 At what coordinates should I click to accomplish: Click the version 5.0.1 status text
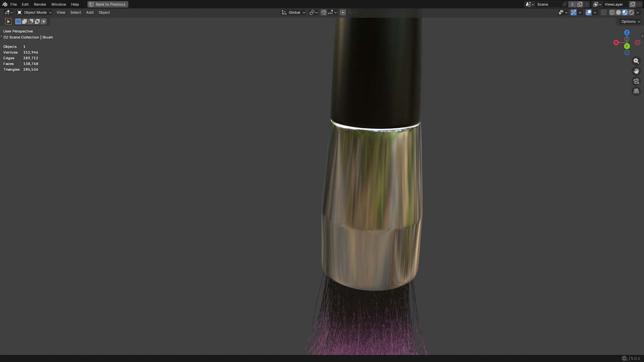635,358
